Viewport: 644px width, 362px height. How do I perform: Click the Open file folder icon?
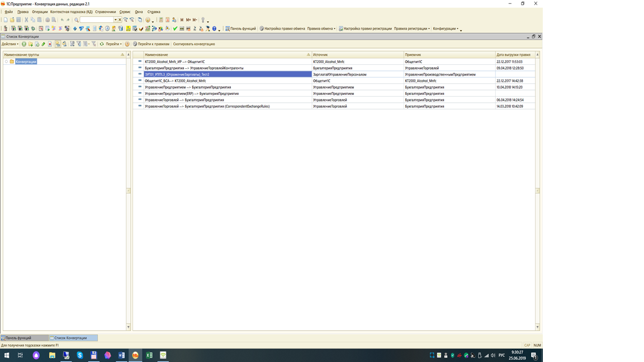[x=12, y=20]
